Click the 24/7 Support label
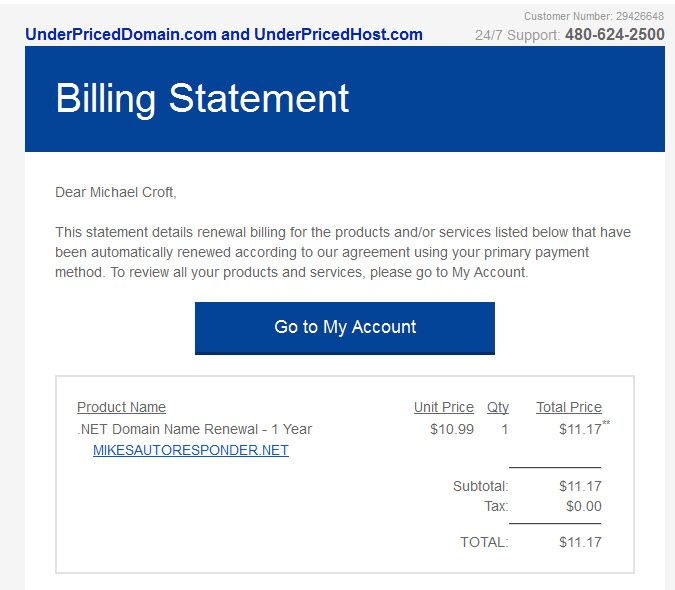 [x=517, y=35]
